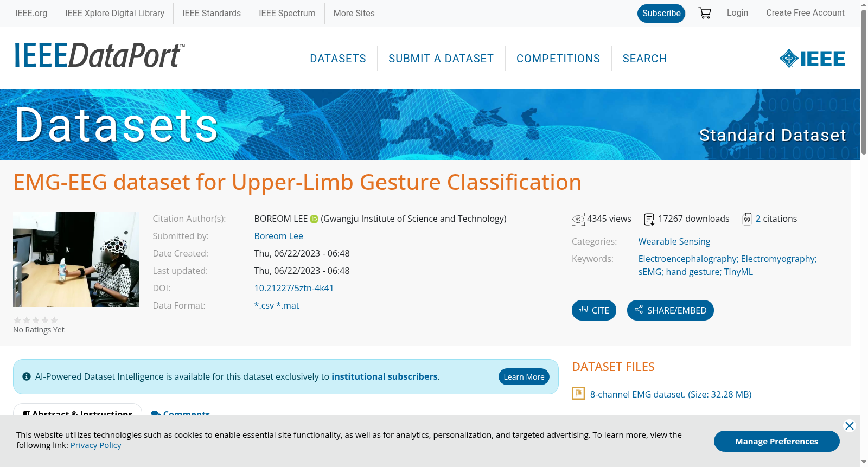868x467 pixels.
Task: Click the TinyML keyword
Action: point(738,272)
